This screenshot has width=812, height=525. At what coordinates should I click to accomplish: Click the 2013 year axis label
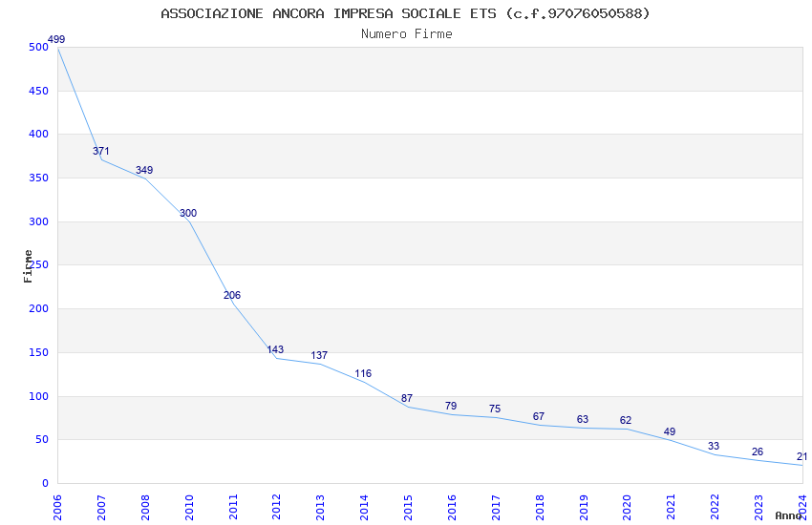[320, 508]
